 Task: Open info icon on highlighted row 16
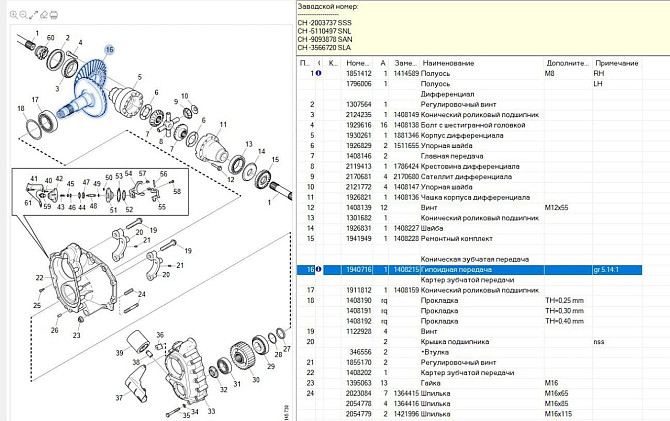click(x=320, y=269)
